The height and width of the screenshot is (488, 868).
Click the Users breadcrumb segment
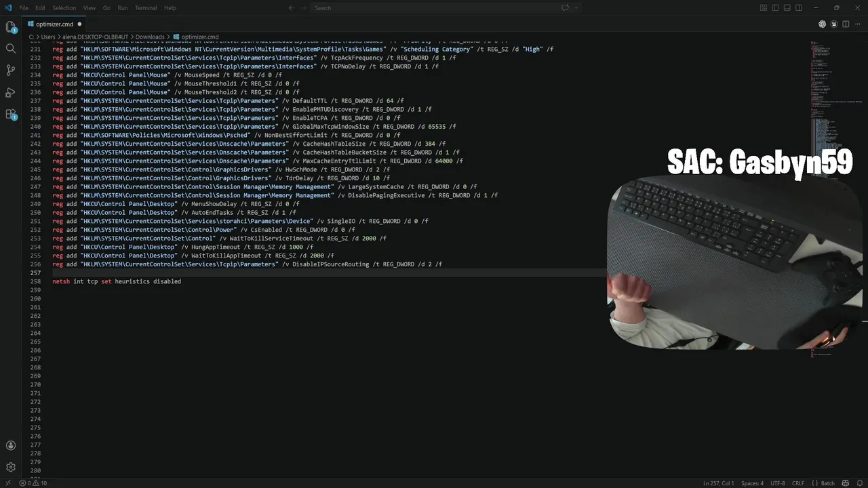[48, 37]
